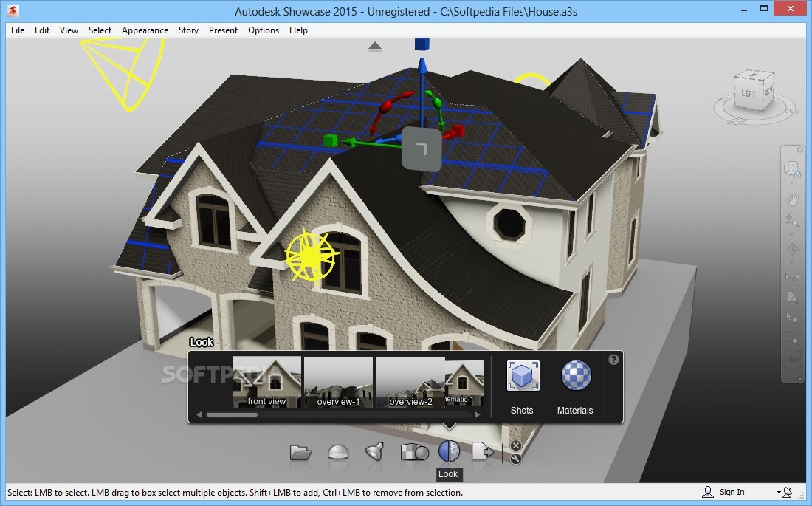The image size is (812, 506).
Task: Select the Orbit tool in navigation bar
Action: tap(792, 249)
